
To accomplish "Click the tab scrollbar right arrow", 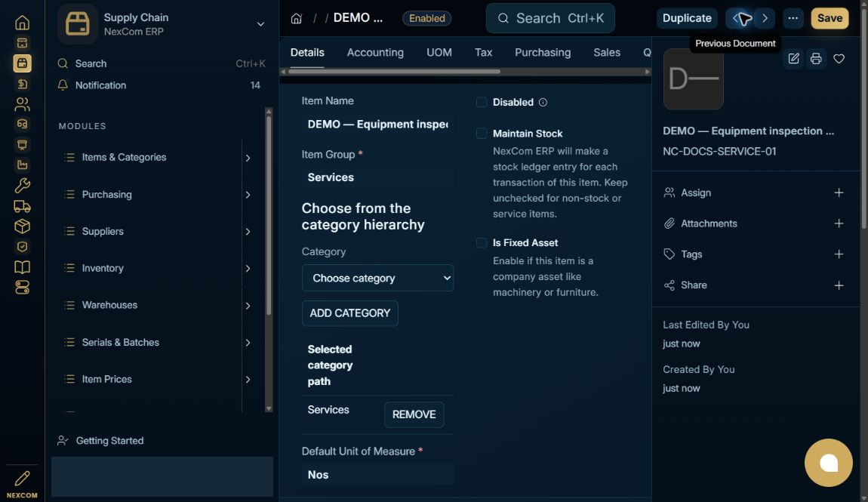I will tap(647, 72).
